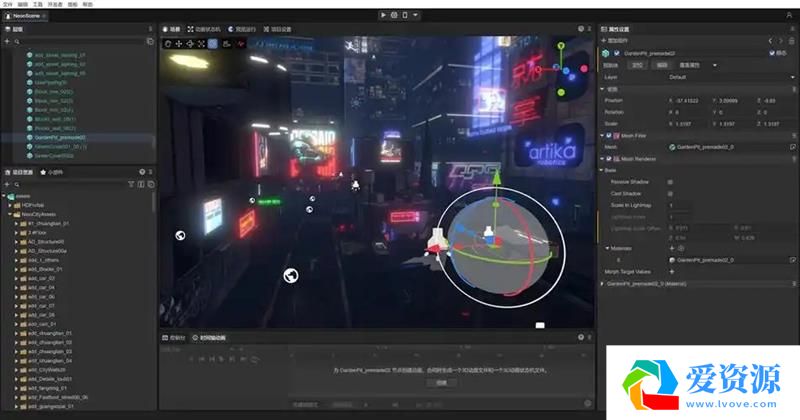Expand the add_car_04 folder
This screenshot has width=800, height=420.
16,287
